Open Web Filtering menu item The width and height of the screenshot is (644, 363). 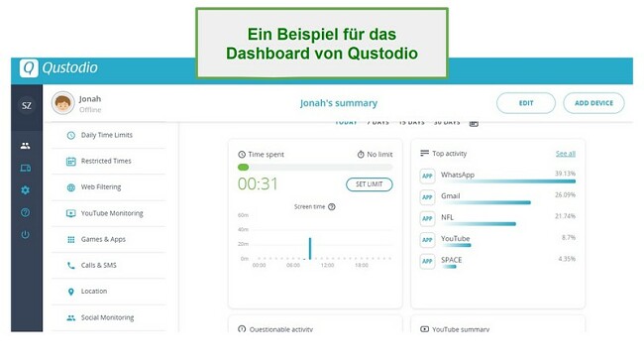click(x=109, y=187)
